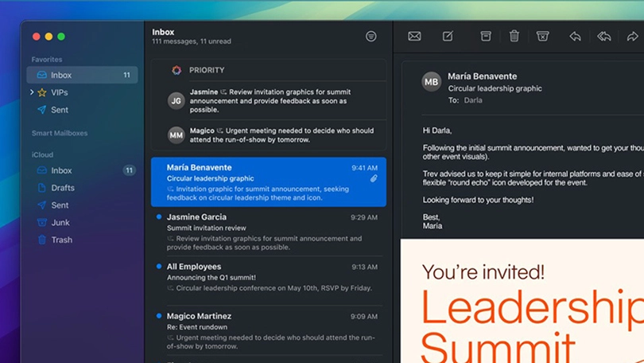
Task: Archive the selected email
Action: point(485,37)
